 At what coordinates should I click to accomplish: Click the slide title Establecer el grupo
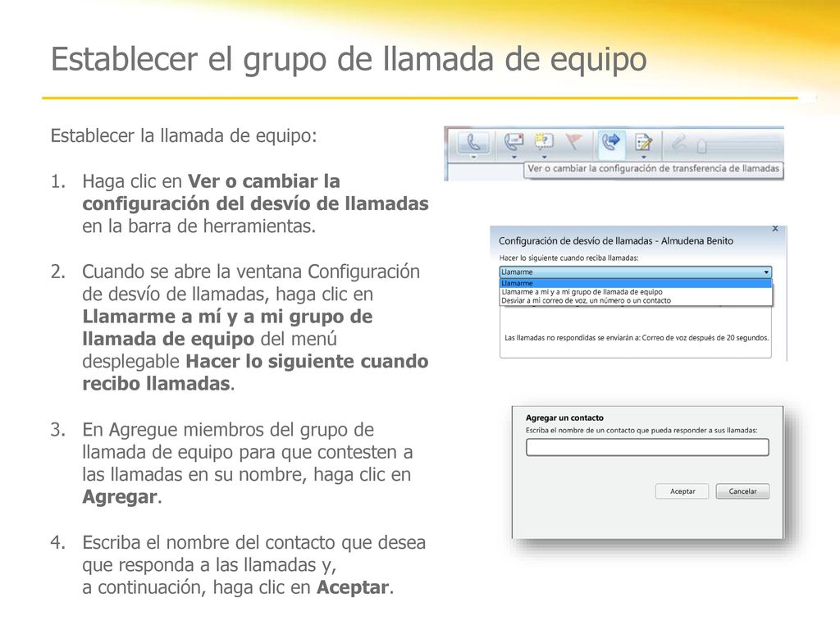click(349, 59)
